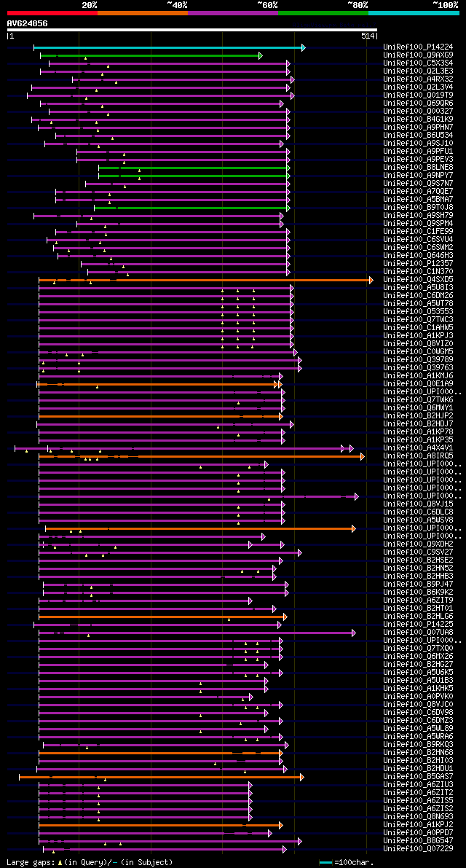Click the UniRef100_Q2L3V4 entry
466x868 pixels.
click(x=418, y=87)
